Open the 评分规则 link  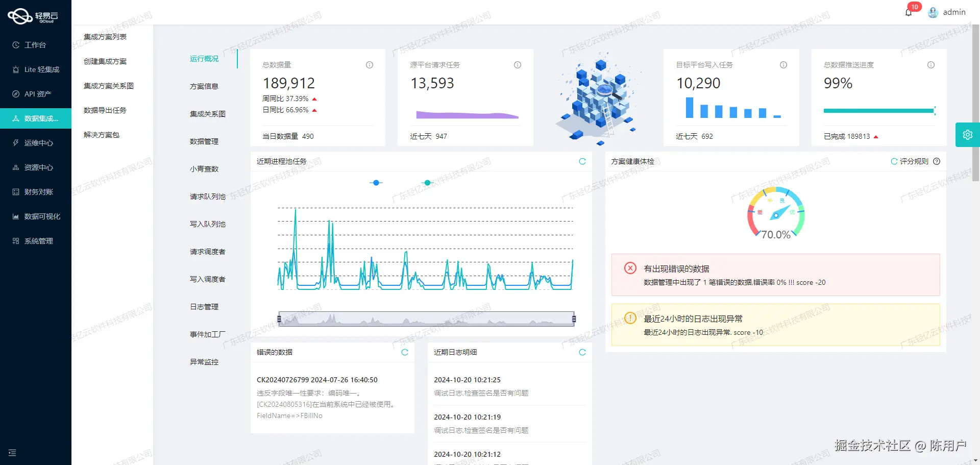[x=913, y=161]
